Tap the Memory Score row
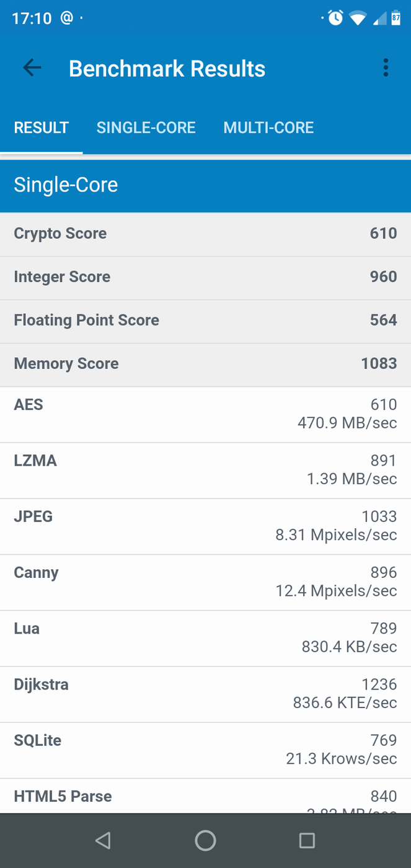Image resolution: width=411 pixels, height=868 pixels. [205, 364]
